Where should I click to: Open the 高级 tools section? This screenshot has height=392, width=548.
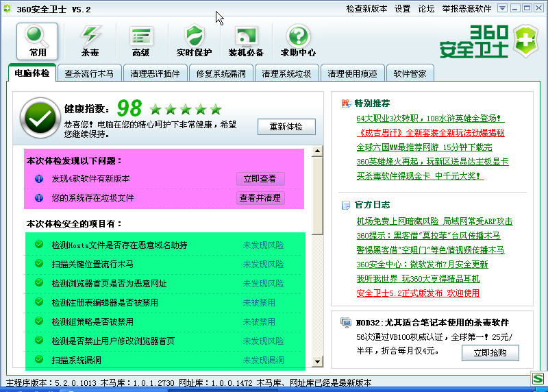[141, 41]
